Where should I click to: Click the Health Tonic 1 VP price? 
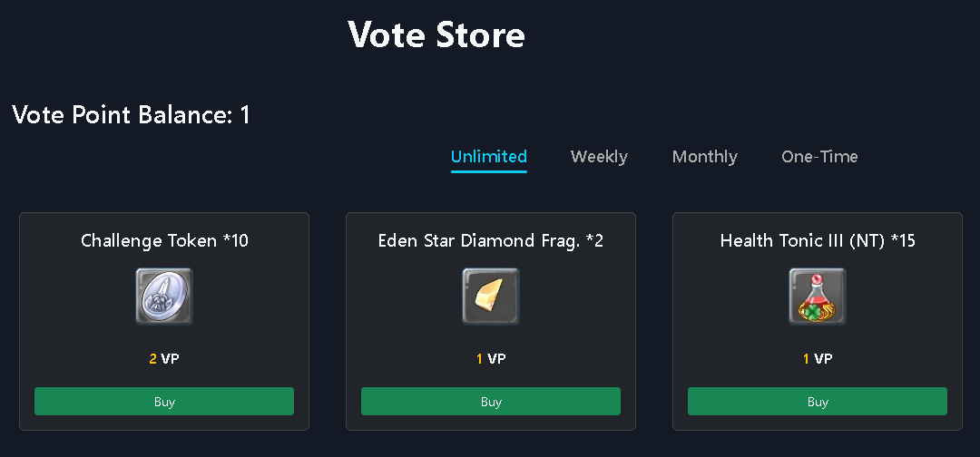[x=818, y=359]
